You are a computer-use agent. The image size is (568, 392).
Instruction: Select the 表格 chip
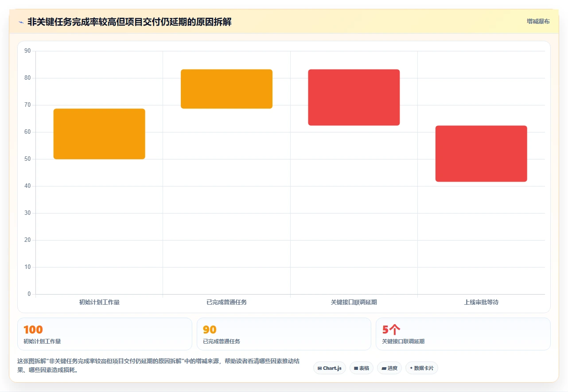coord(362,368)
